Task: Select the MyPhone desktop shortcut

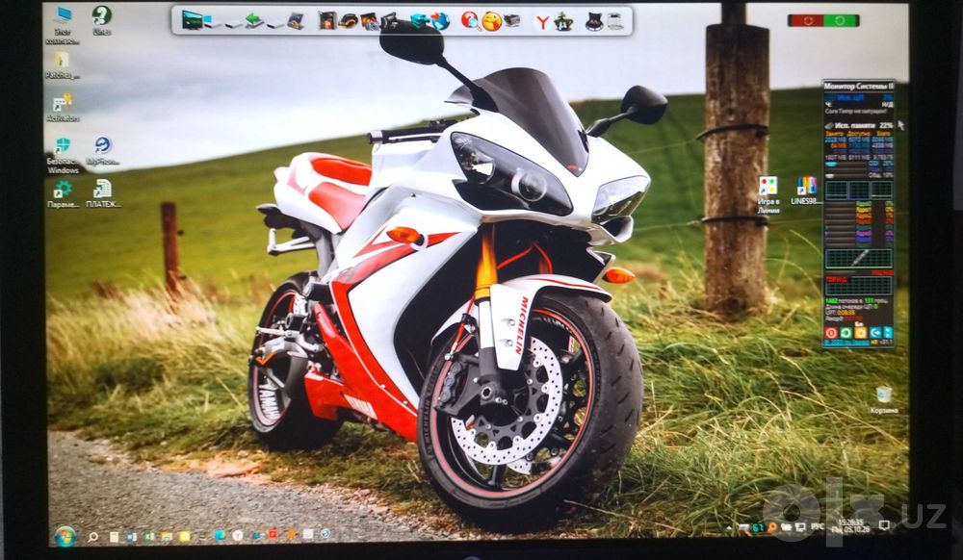Action: click(103, 151)
